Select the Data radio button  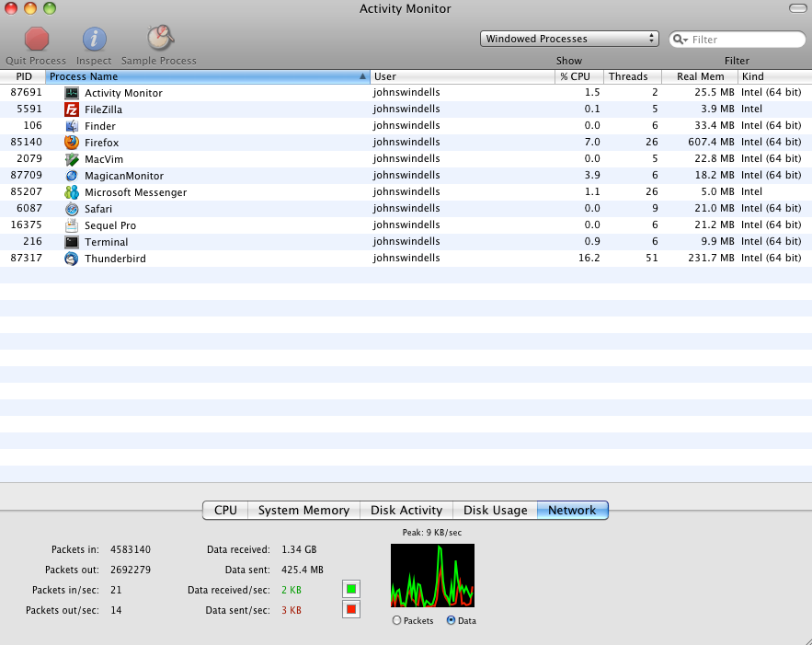[x=451, y=620]
